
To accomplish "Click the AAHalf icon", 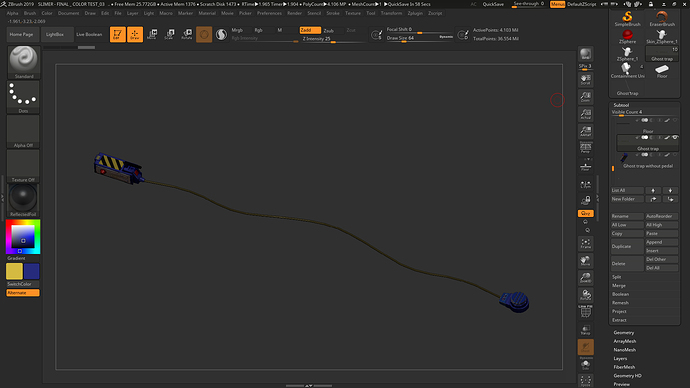I will 585,131.
